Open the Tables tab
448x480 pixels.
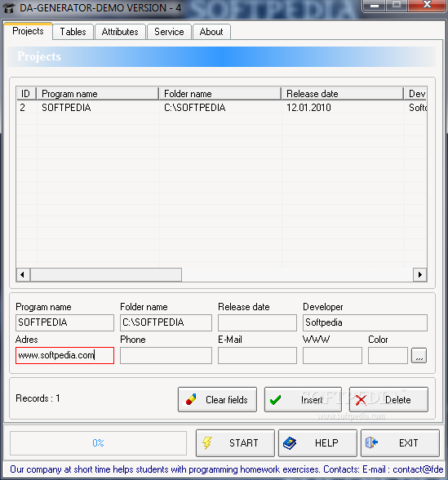[73, 32]
